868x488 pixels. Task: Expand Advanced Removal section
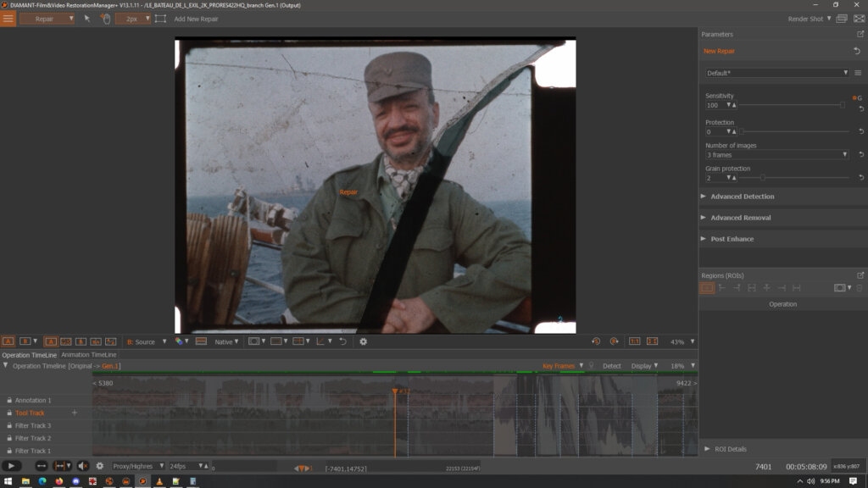(740, 218)
